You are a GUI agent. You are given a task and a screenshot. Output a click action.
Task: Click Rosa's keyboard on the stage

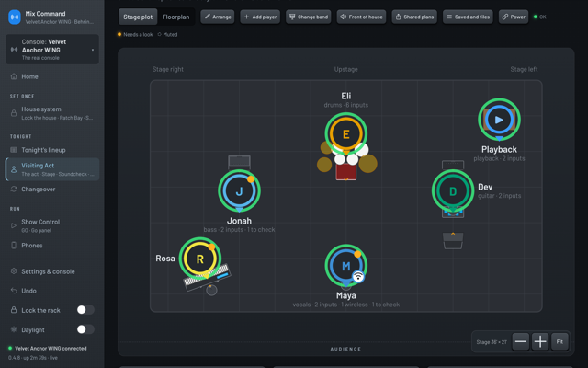pyautogui.click(x=208, y=277)
